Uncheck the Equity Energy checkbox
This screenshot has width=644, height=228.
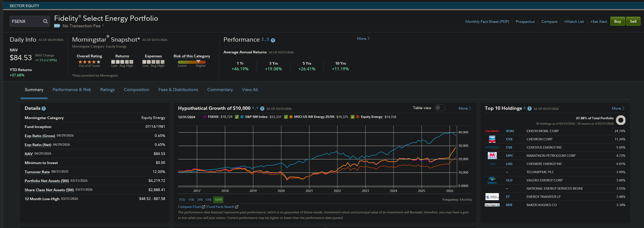(x=352, y=117)
